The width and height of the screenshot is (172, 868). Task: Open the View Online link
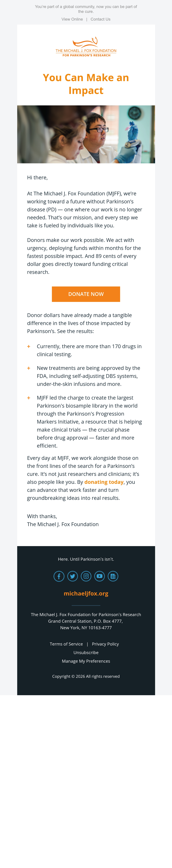[72, 19]
